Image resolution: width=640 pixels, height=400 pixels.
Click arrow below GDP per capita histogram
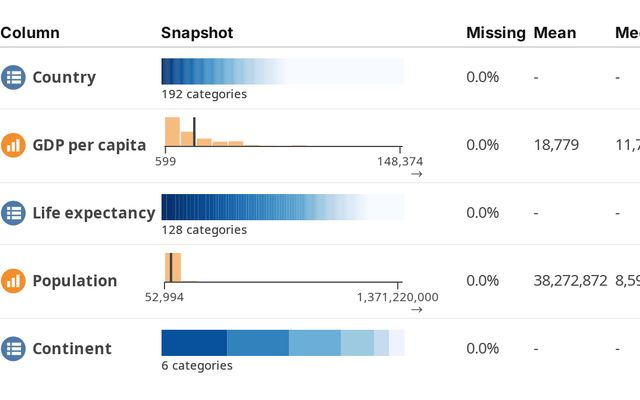tap(416, 174)
